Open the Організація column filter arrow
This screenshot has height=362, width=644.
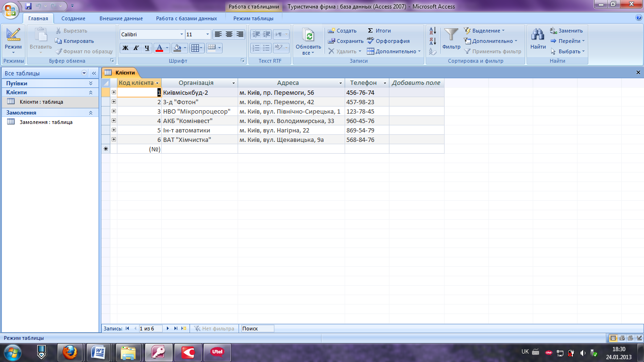(233, 83)
